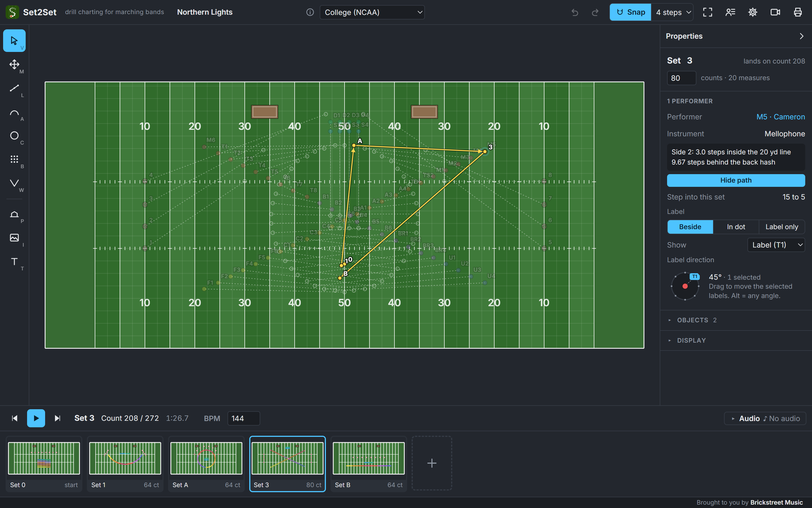Choose the Move tool

[x=14, y=64]
